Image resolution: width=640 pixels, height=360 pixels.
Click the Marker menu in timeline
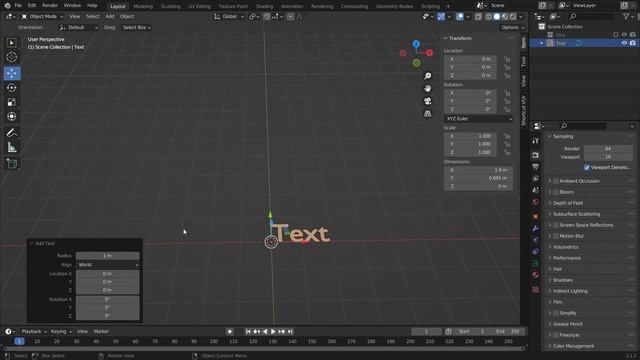tap(101, 331)
